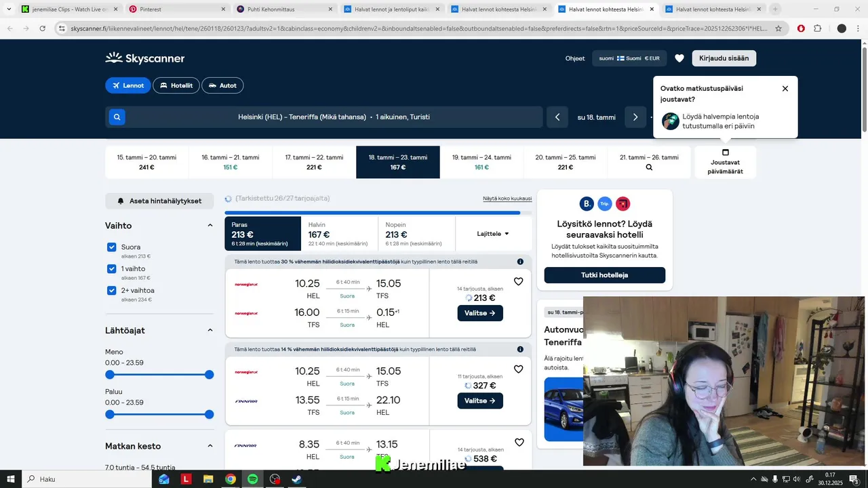Open the red L app on taskbar
Screen dimensions: 868x488
[x=186, y=479]
